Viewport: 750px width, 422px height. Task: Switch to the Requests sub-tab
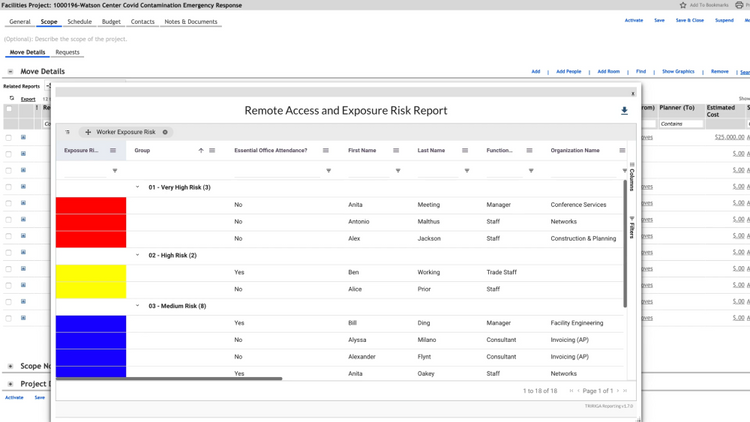[67, 52]
